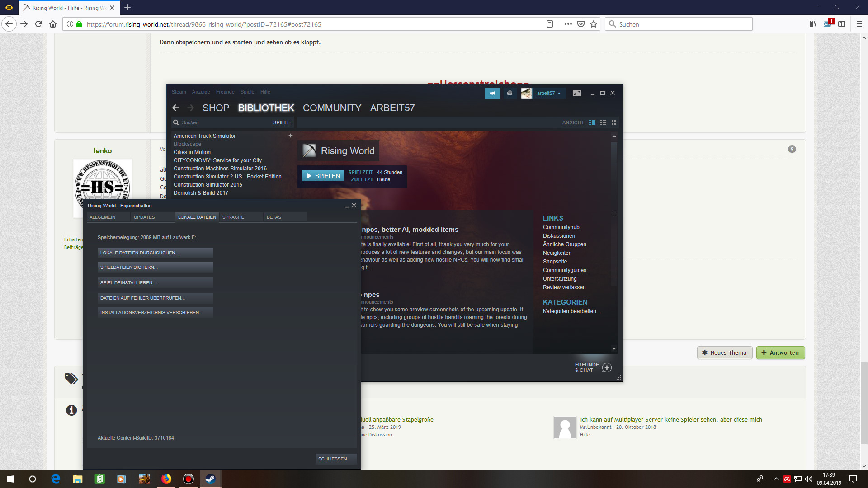The height and width of the screenshot is (488, 868).
Task: Click the plus next to American Truck Simulator
Action: [x=291, y=136]
